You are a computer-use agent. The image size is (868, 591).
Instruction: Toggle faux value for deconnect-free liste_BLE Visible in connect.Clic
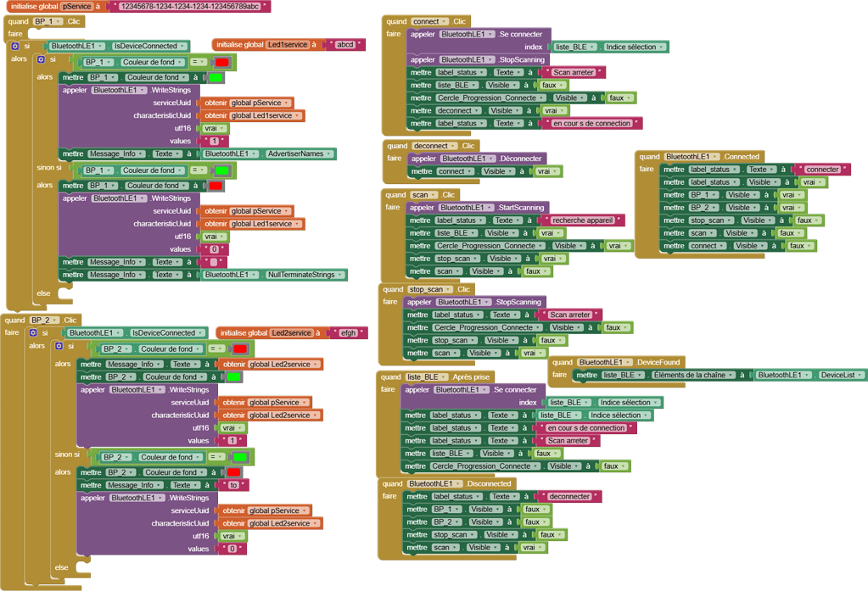click(x=549, y=85)
